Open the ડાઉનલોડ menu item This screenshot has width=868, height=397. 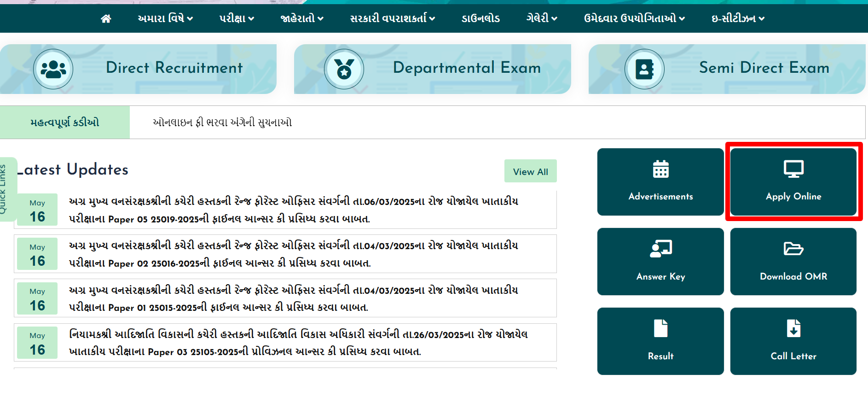(480, 18)
